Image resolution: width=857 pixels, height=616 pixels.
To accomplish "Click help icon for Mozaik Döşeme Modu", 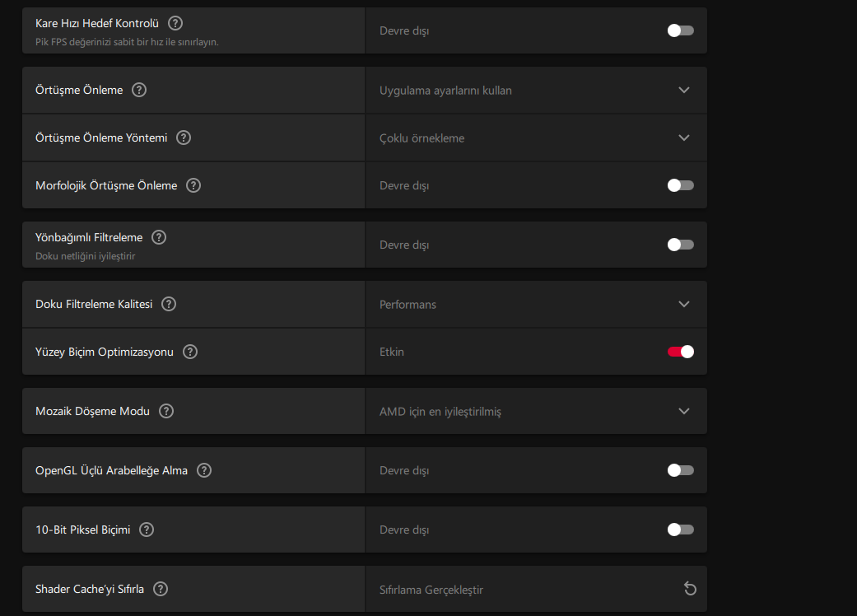I will point(166,411).
